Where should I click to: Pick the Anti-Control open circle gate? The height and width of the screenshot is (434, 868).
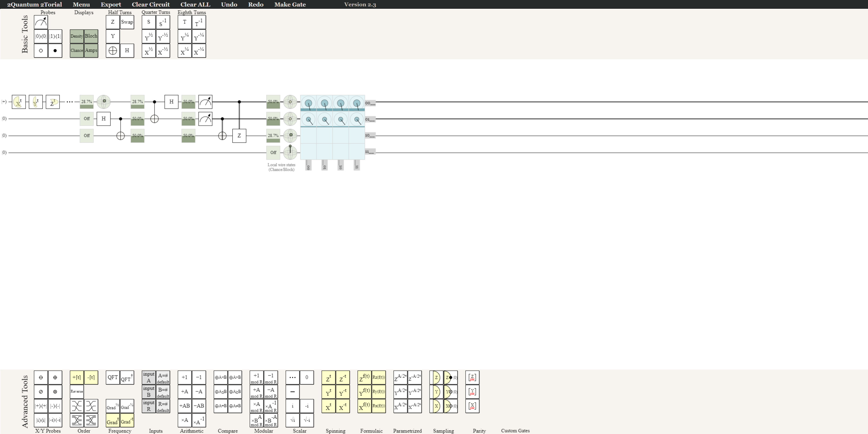[x=41, y=51]
